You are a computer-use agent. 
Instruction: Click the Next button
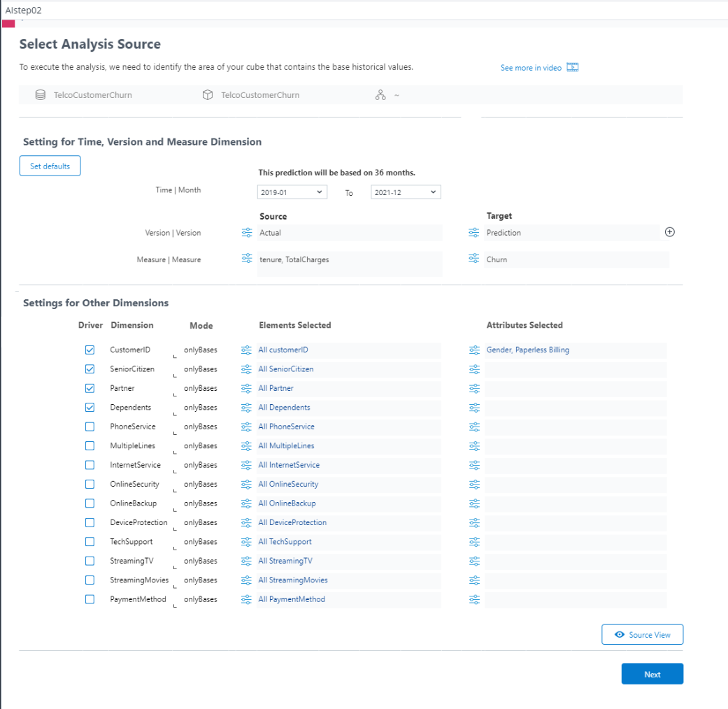652,674
